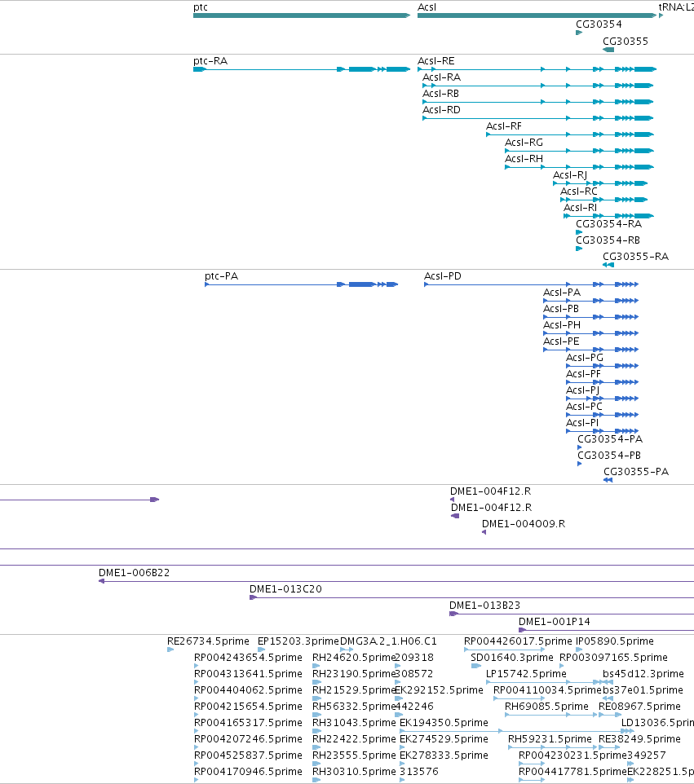Click the Acsl-PI protein label
694x784 pixels.
pos(582,422)
